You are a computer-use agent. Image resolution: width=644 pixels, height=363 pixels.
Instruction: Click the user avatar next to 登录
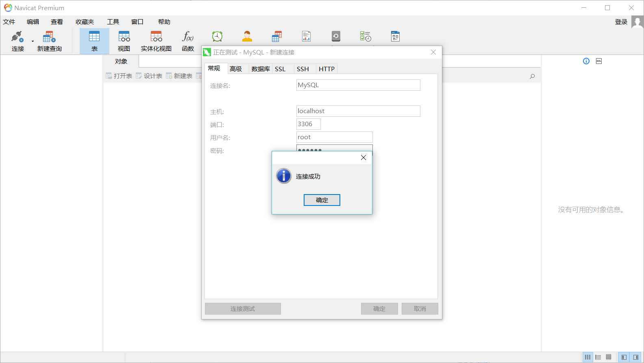(637, 22)
